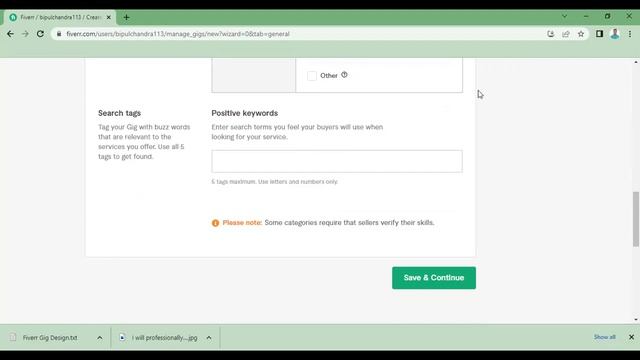Expand options for Fiverr Gig Design.txt download
The height and width of the screenshot is (360, 640).
pos(100,338)
